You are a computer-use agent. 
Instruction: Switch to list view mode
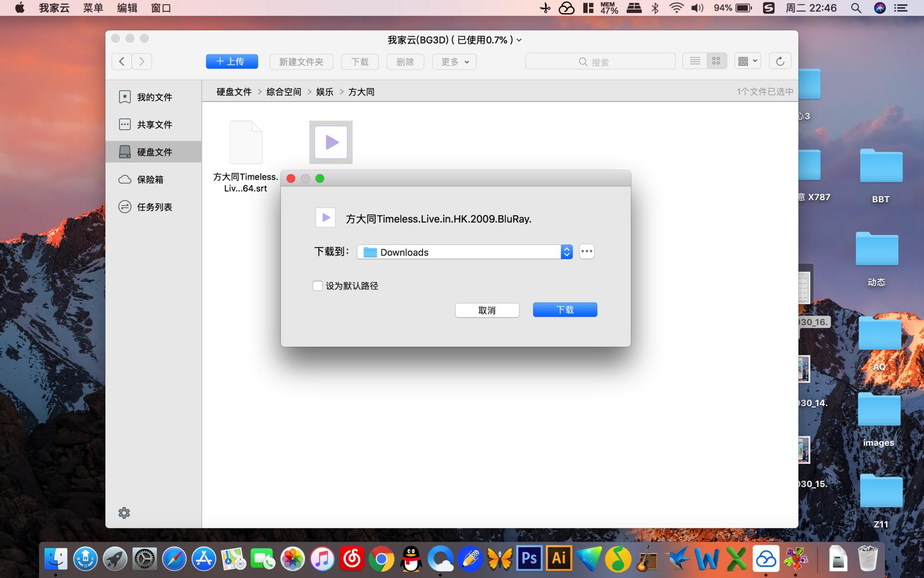click(694, 61)
